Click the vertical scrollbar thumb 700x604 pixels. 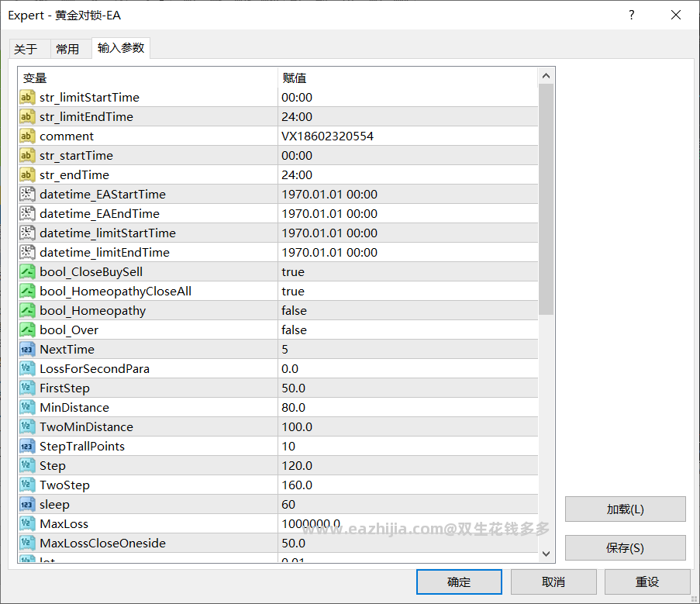546,199
